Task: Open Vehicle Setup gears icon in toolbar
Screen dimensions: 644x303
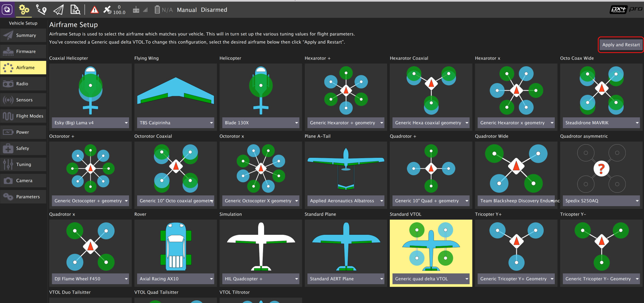Action: tap(24, 10)
